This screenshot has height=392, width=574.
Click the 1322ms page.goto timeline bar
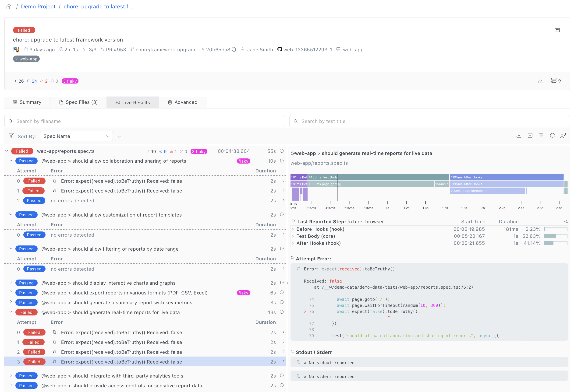coord(371,184)
